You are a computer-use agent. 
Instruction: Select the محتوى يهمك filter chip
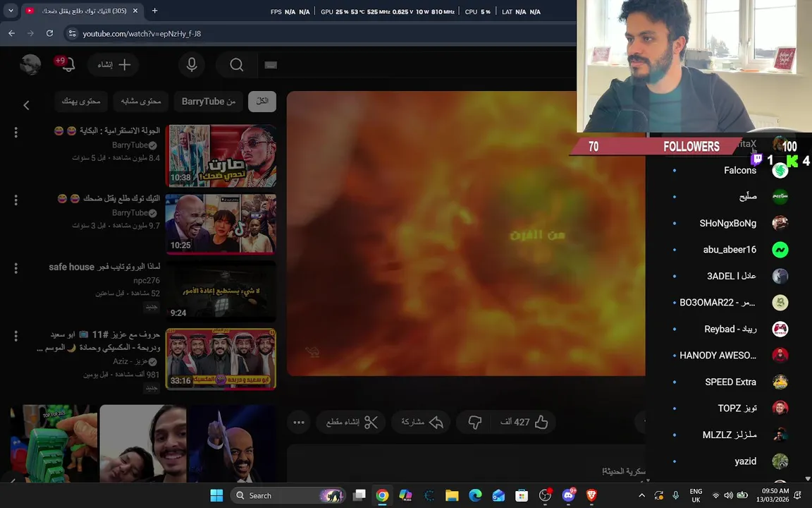81,101
